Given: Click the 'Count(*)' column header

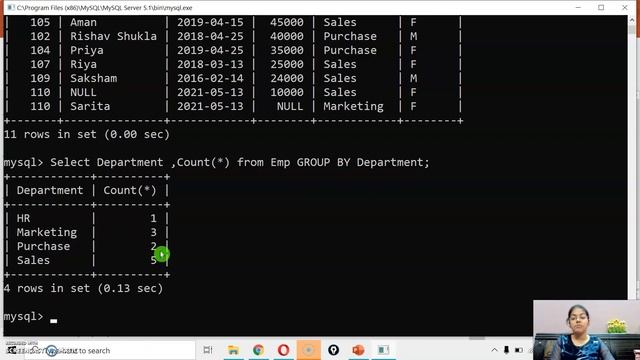Looking at the screenshot, I should [130, 191].
